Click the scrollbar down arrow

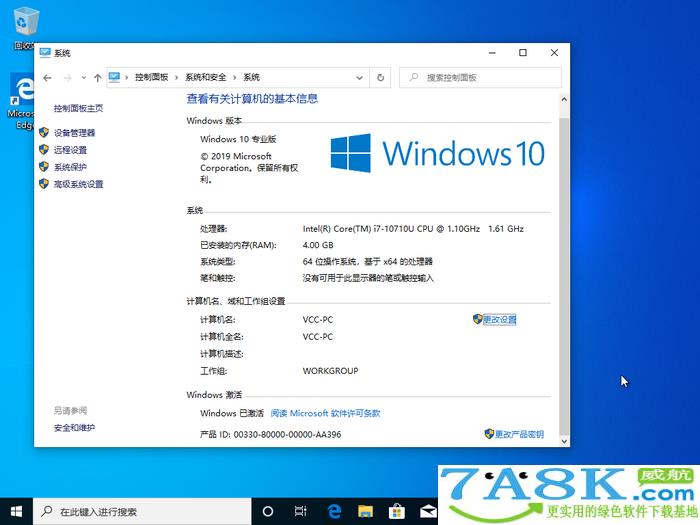click(564, 441)
